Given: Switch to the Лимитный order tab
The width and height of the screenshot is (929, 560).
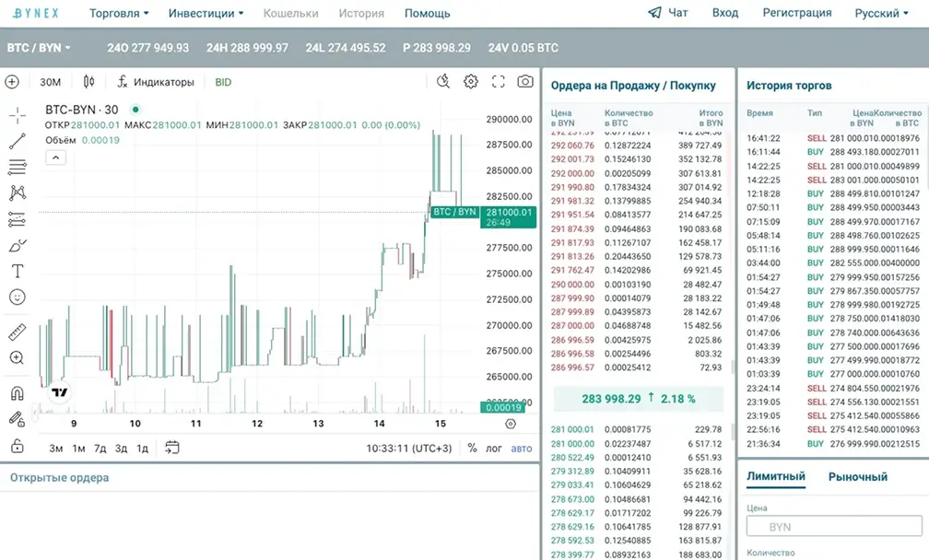Looking at the screenshot, I should (776, 476).
